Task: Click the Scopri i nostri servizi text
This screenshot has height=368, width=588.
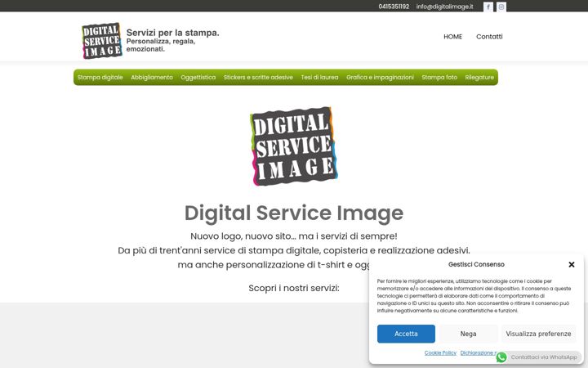Action: point(294,288)
